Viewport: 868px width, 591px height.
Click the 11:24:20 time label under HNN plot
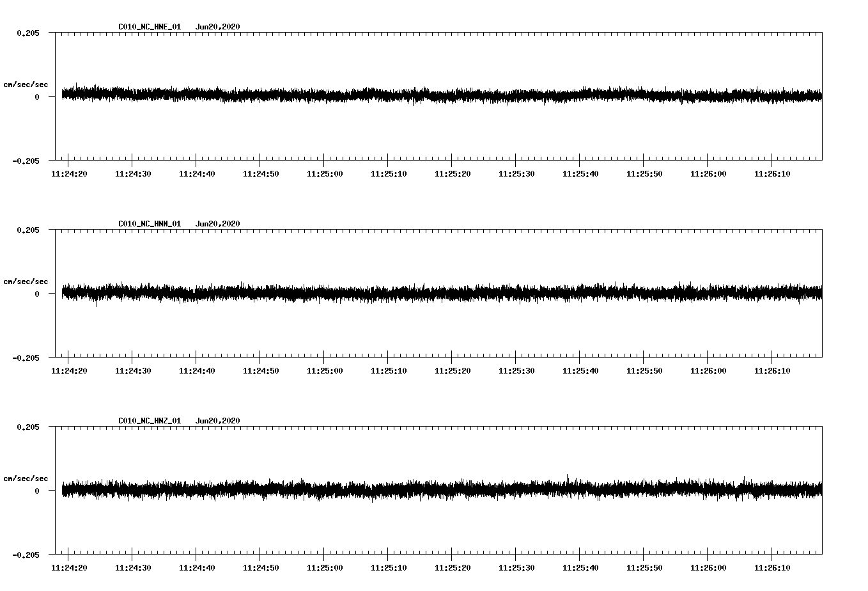(x=69, y=371)
